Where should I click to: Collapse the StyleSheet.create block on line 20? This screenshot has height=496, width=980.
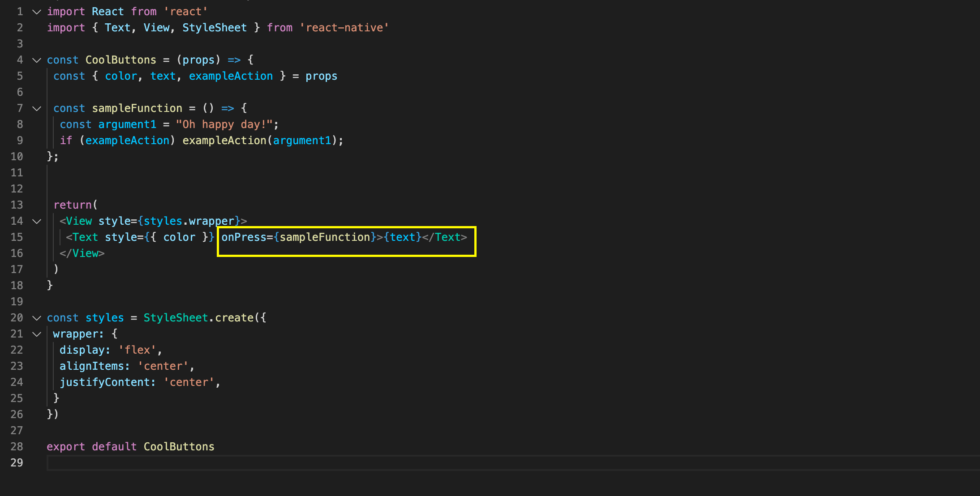tap(36, 317)
